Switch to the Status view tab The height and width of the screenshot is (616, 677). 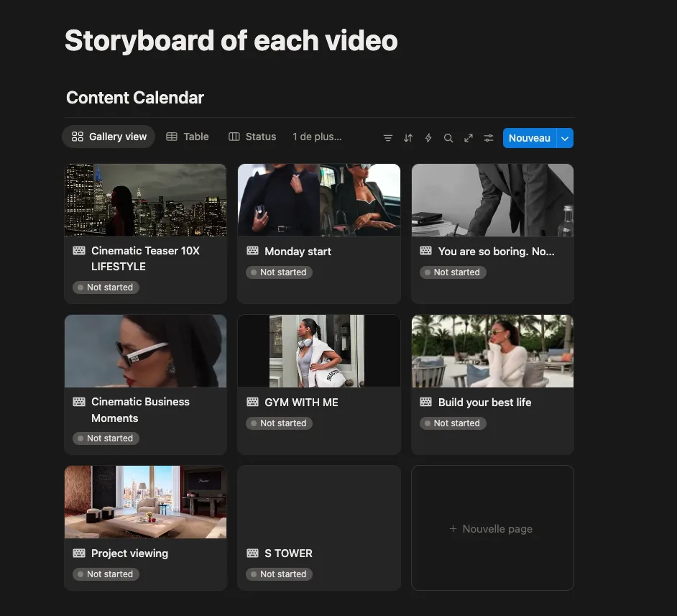(252, 137)
